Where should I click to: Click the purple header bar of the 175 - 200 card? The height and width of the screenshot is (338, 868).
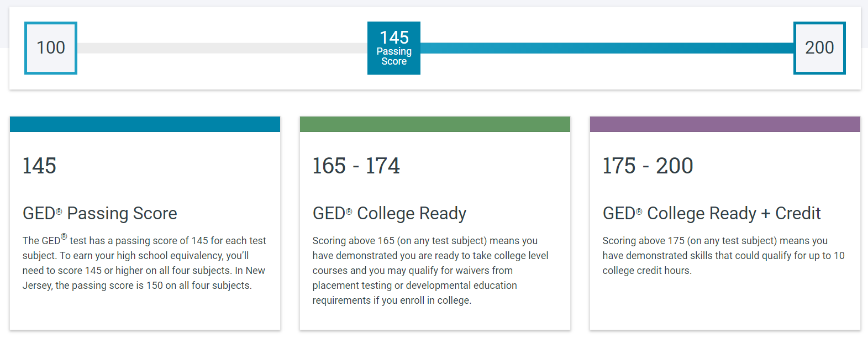(x=725, y=124)
